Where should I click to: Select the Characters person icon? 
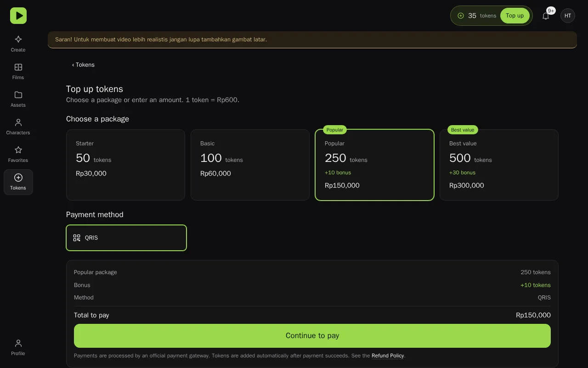18,122
